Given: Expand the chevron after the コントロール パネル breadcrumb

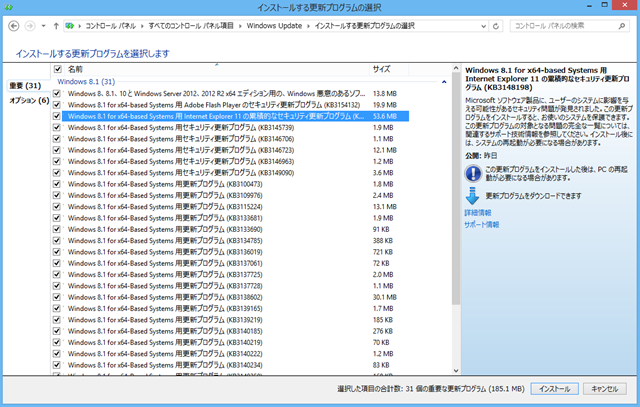Looking at the screenshot, I should [142, 26].
